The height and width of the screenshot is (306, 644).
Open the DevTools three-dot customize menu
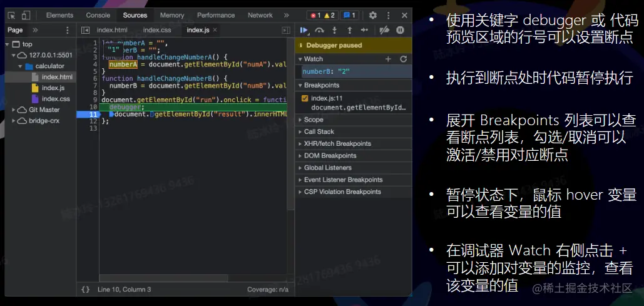(389, 15)
